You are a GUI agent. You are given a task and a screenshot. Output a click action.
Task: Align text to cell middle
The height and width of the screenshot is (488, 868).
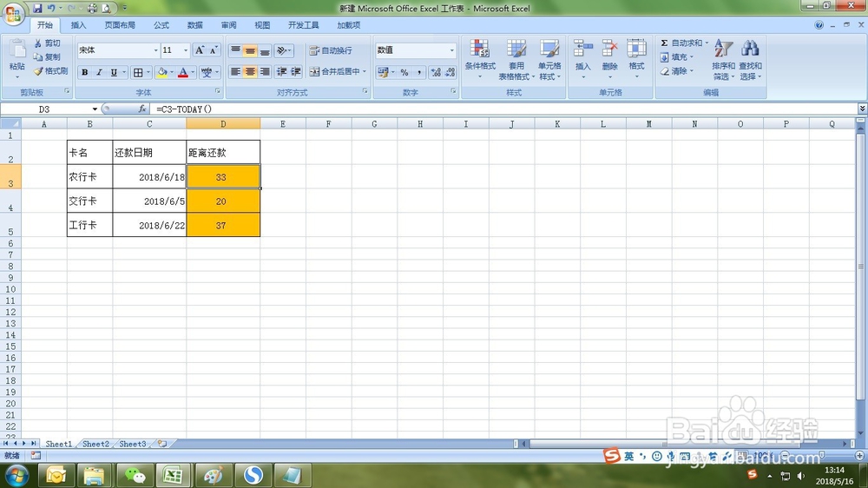(x=250, y=50)
